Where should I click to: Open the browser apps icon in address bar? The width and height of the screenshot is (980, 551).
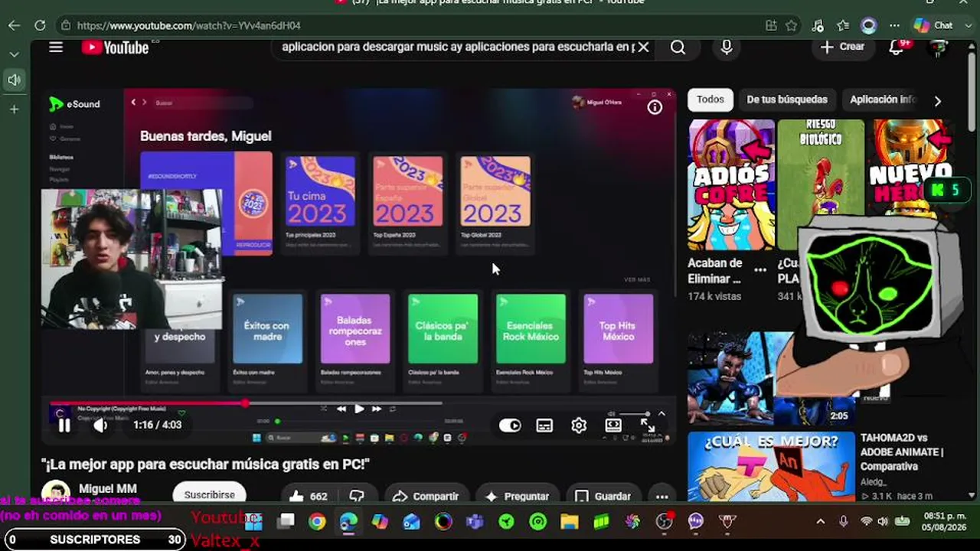771,25
